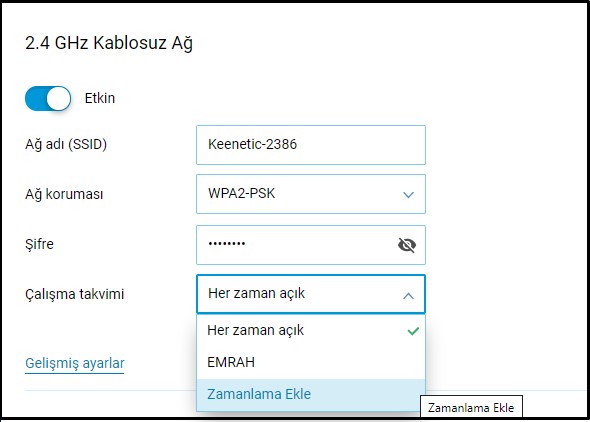Click the Ağ adı (SSID) field Keenetic-2386
Screen dimensions: 590x422
311,145
